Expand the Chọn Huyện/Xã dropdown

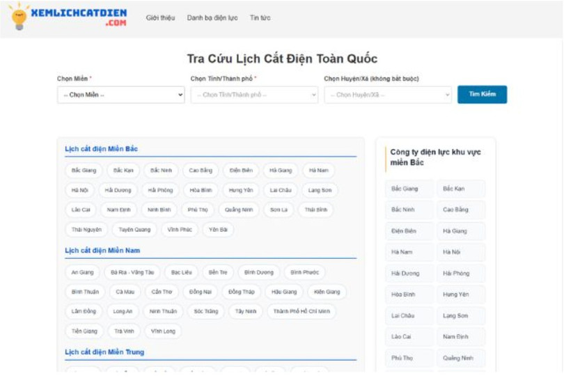tap(388, 95)
